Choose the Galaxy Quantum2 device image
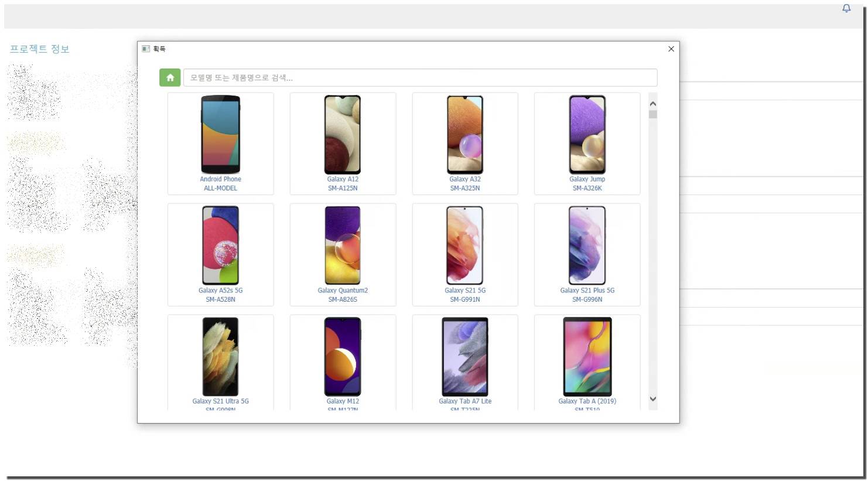 tap(343, 245)
